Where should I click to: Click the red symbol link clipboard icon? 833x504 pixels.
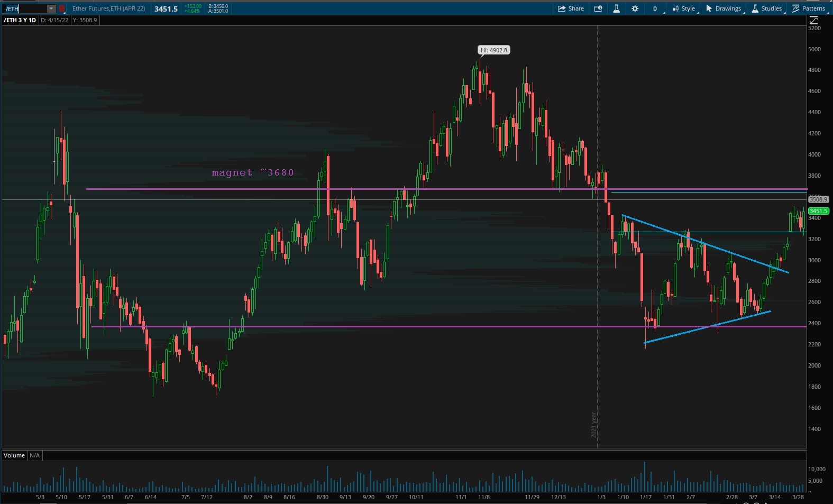click(x=62, y=8)
